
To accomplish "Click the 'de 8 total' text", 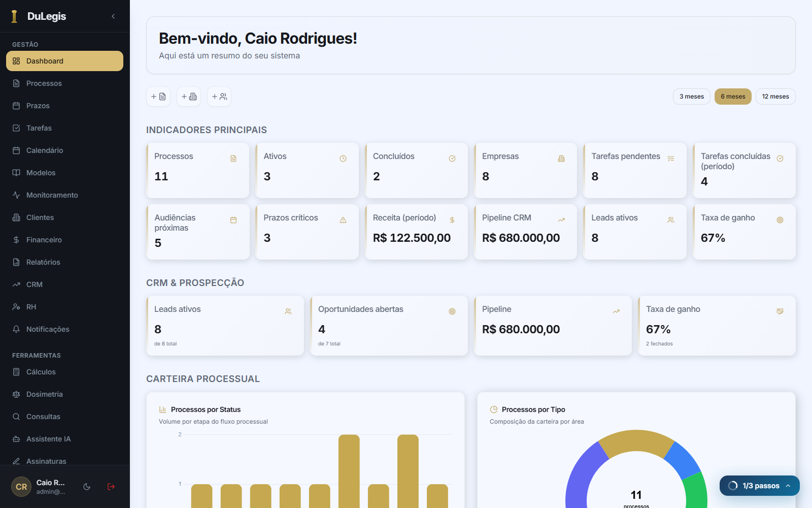I will [x=165, y=344].
